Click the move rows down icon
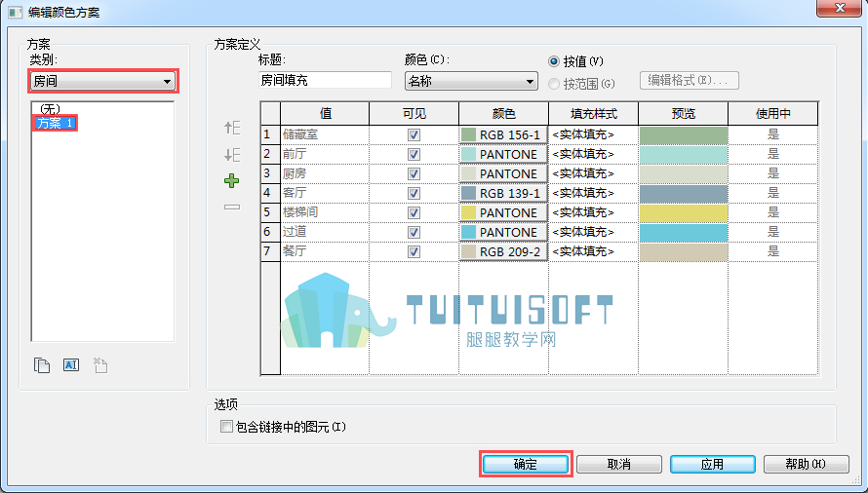This screenshot has height=493, width=868. 232,154
